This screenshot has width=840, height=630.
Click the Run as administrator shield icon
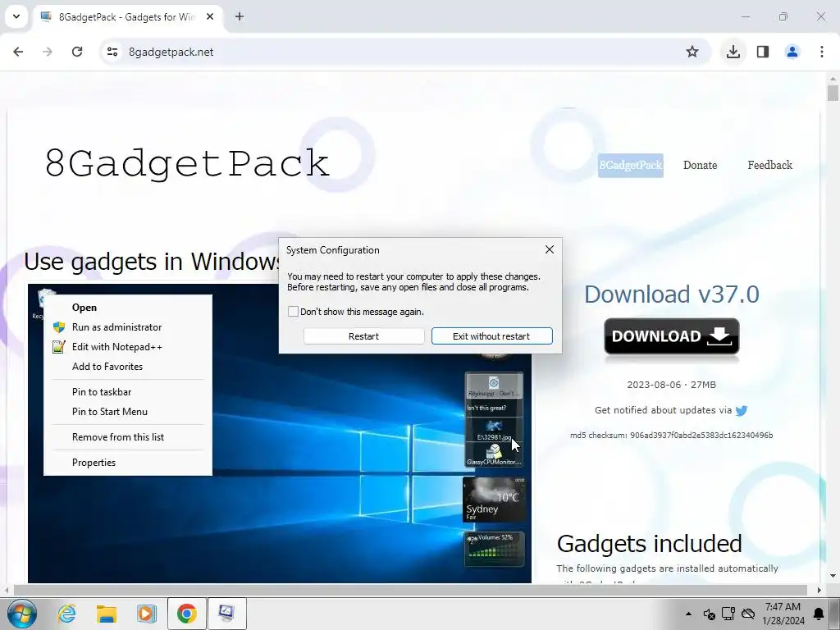[59, 327]
